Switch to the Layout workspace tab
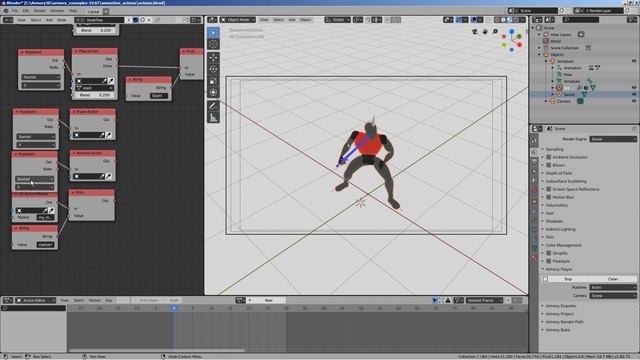 [93, 11]
